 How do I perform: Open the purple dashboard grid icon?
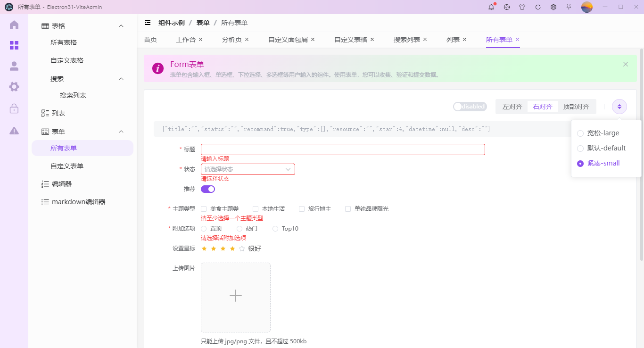click(x=14, y=45)
